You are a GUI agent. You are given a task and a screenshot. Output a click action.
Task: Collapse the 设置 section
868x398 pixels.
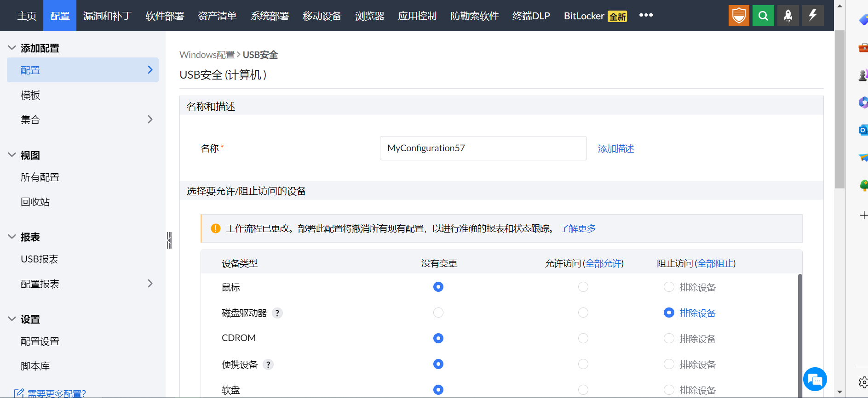12,318
